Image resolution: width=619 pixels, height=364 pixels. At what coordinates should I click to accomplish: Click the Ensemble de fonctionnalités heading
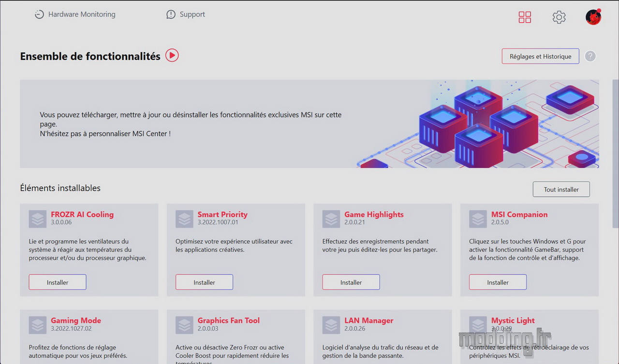(x=90, y=56)
